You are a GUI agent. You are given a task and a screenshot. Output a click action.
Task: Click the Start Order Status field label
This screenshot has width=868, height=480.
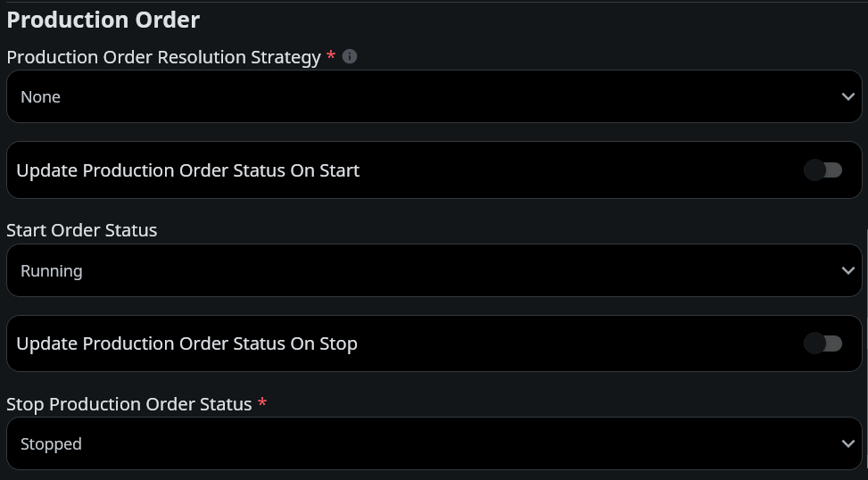pos(82,230)
